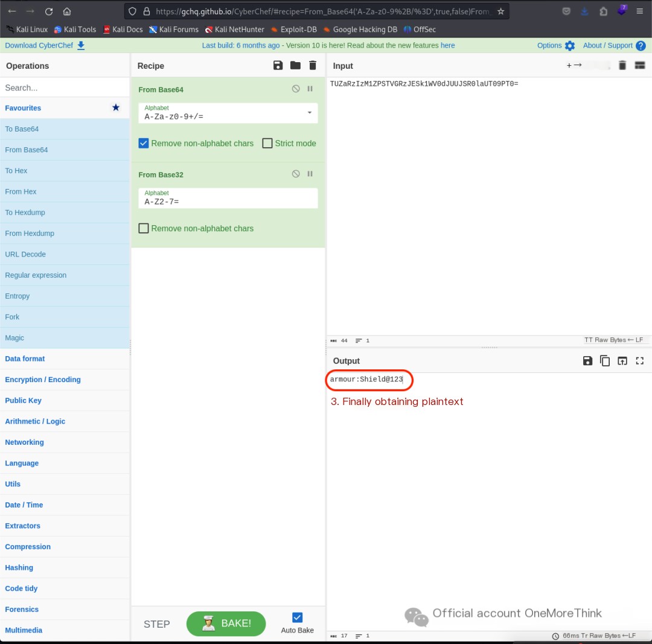Screen dimensions: 652x644
Task: Clear the recipe with the trash icon
Action: pos(313,65)
